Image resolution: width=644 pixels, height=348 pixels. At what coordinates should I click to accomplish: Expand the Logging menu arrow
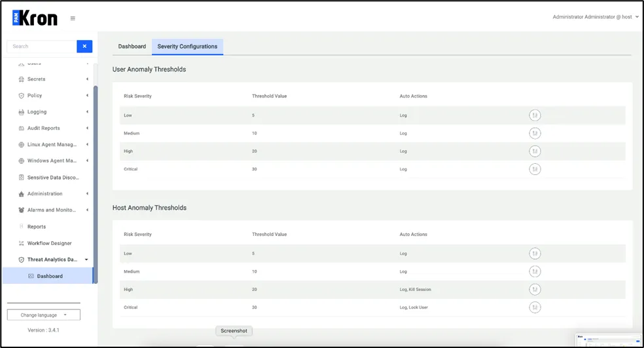(87, 111)
